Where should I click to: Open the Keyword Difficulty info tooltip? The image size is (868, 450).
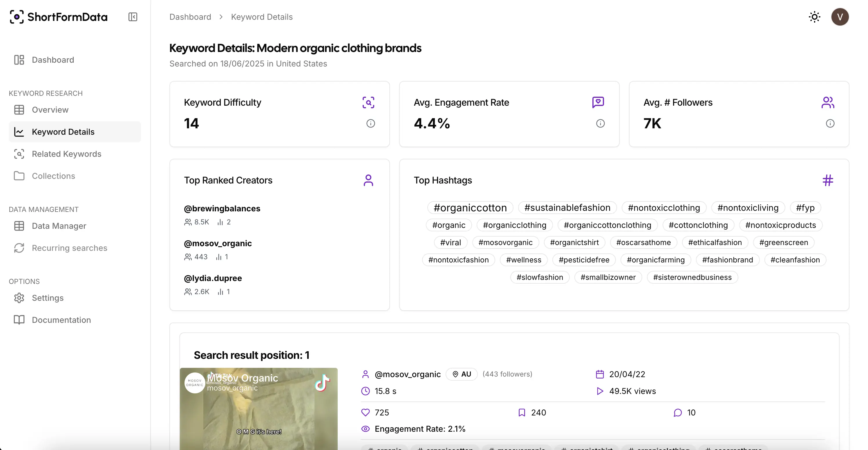[371, 123]
